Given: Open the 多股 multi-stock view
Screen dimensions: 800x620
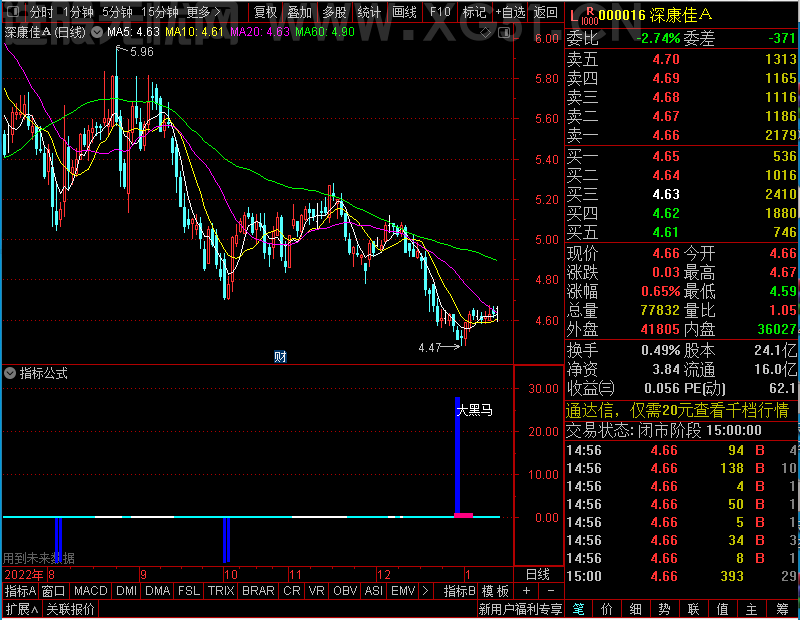Looking at the screenshot, I should (334, 12).
